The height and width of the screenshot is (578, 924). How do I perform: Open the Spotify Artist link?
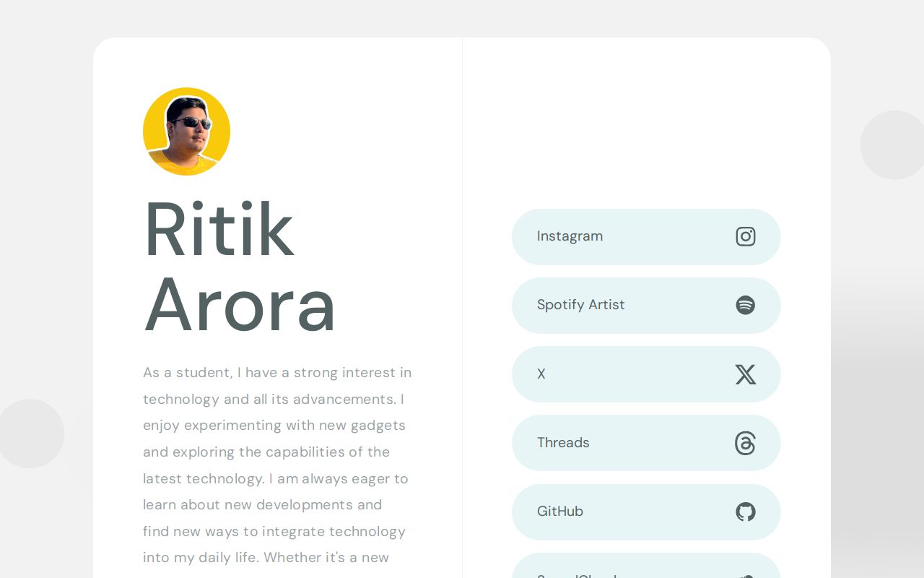(x=580, y=305)
